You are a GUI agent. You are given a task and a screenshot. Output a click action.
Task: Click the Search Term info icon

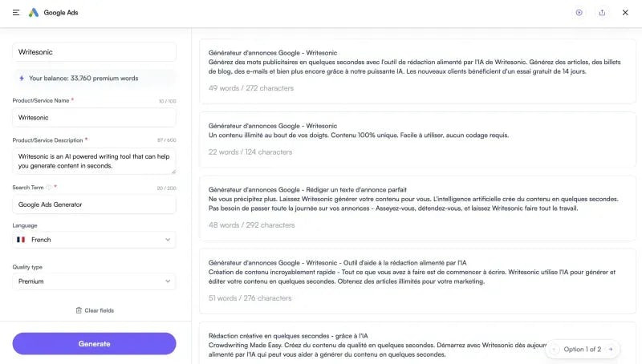48,188
